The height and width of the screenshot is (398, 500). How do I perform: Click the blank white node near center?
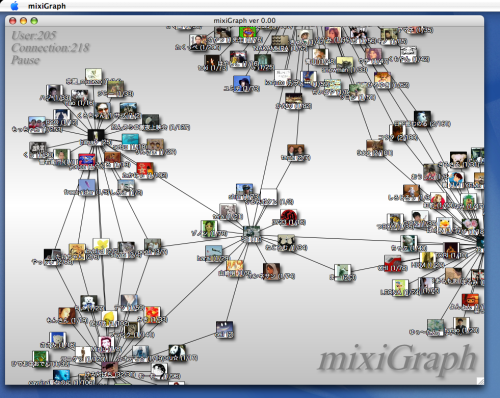coord(269,196)
